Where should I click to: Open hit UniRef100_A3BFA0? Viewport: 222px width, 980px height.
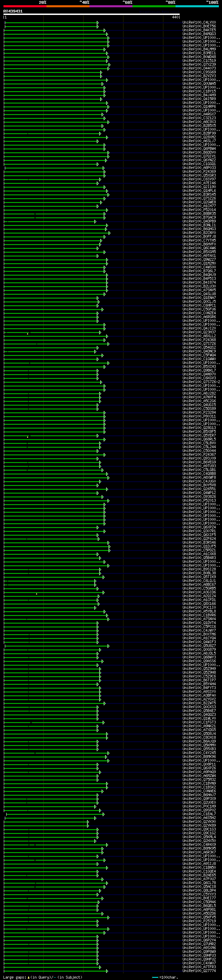click(x=199, y=695)
